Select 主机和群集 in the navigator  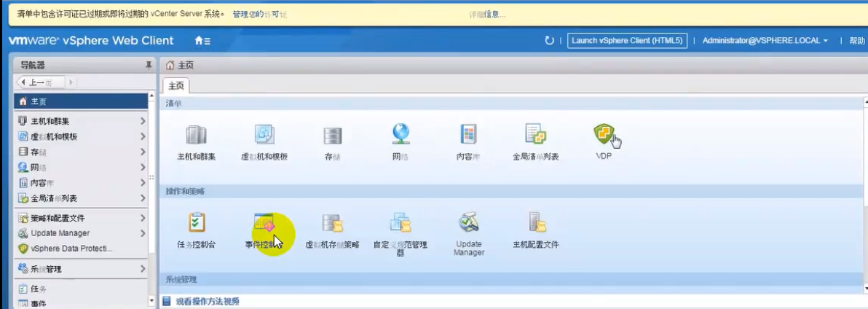(81, 121)
